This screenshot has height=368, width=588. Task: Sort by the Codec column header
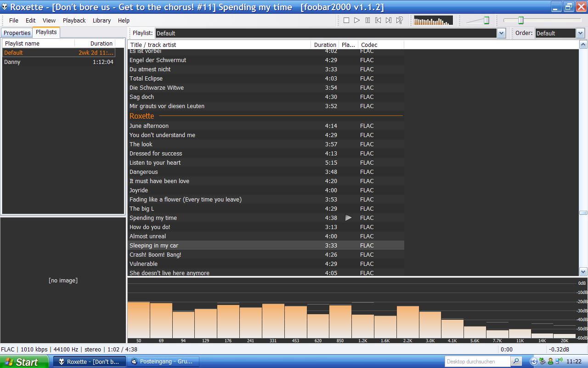coord(380,45)
